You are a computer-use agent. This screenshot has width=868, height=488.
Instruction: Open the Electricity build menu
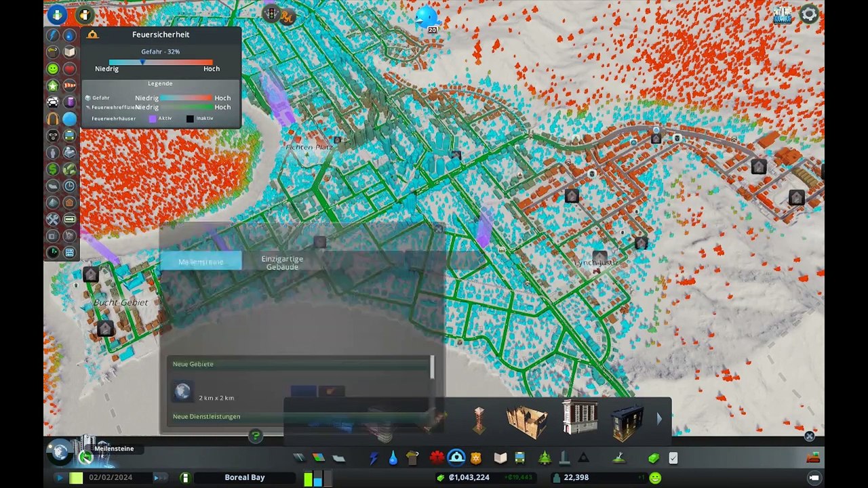(374, 458)
